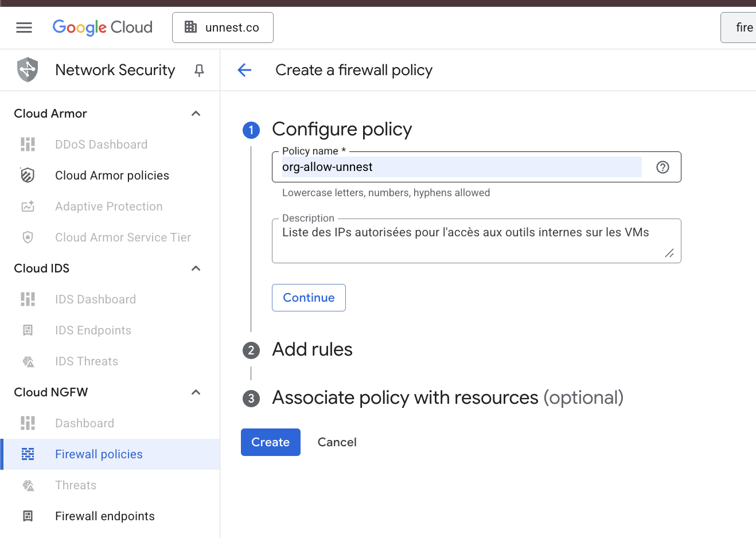This screenshot has height=538, width=756.
Task: Collapse the Cloud IDS section
Action: pos(196,268)
